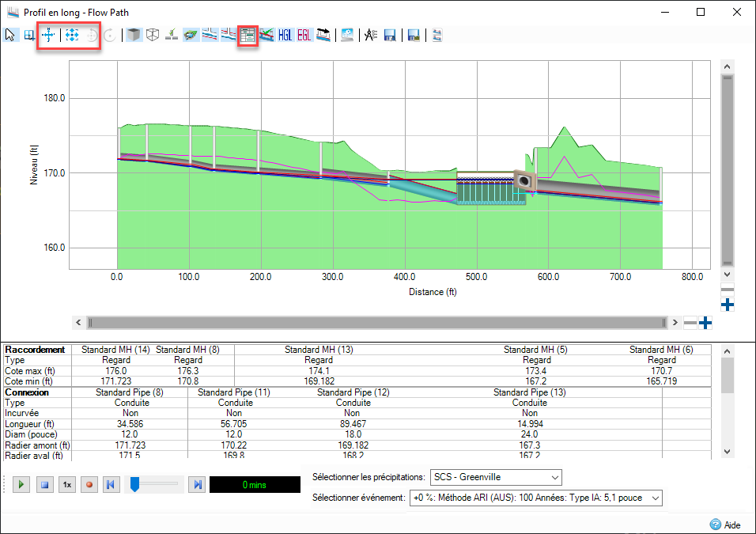Click the redo view rotation icon

tap(110, 36)
